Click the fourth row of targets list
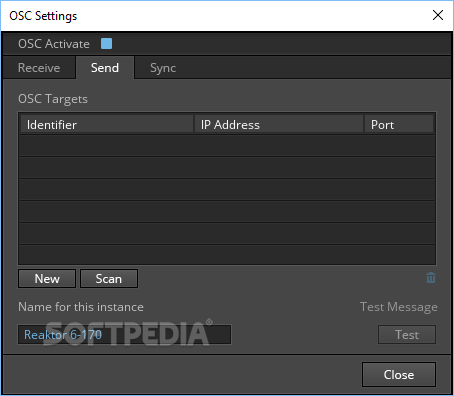Viewport: 454px width, 396px height. pos(227,211)
